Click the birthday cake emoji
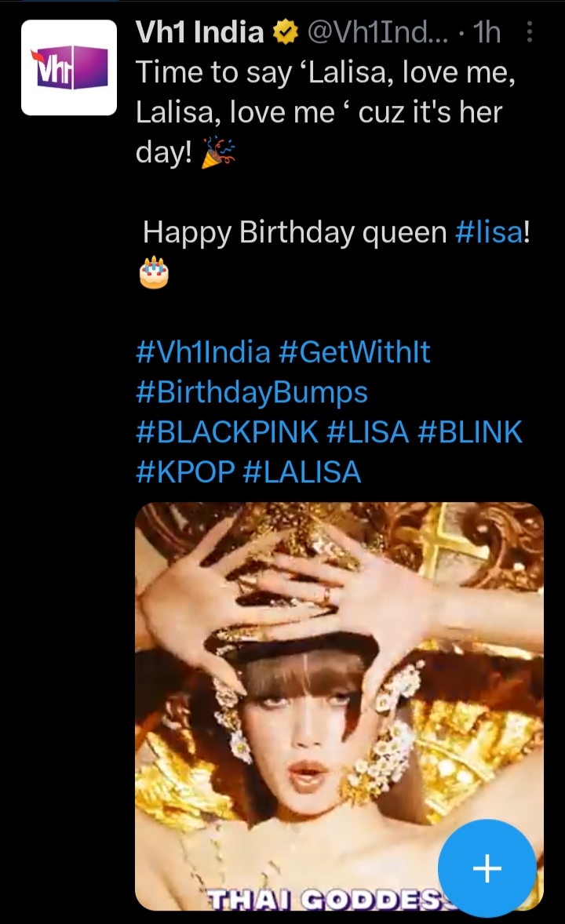This screenshot has width=565, height=924. (x=154, y=272)
